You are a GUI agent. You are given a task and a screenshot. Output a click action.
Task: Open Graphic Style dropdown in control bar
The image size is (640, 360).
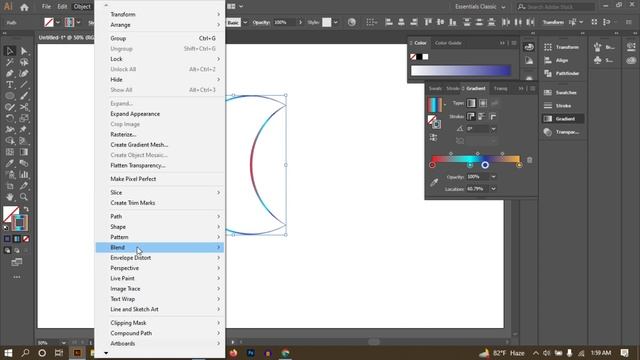coord(336,22)
